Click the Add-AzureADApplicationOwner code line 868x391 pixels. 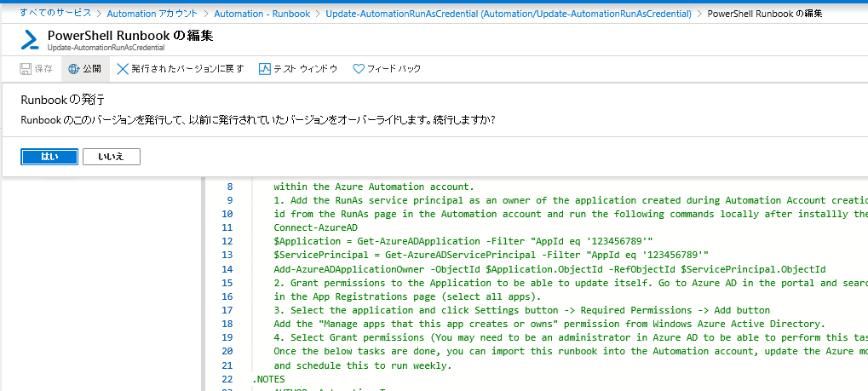(x=549, y=268)
